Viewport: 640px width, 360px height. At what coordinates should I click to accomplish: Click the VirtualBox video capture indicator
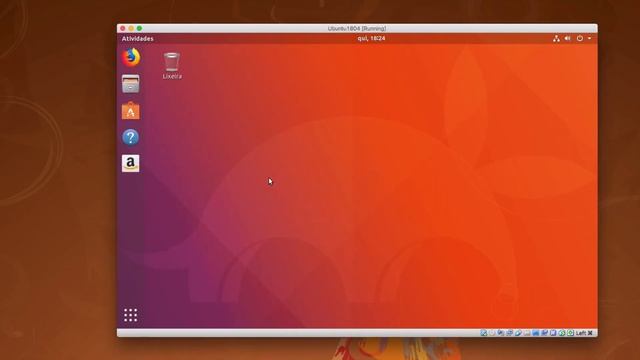click(x=544, y=333)
